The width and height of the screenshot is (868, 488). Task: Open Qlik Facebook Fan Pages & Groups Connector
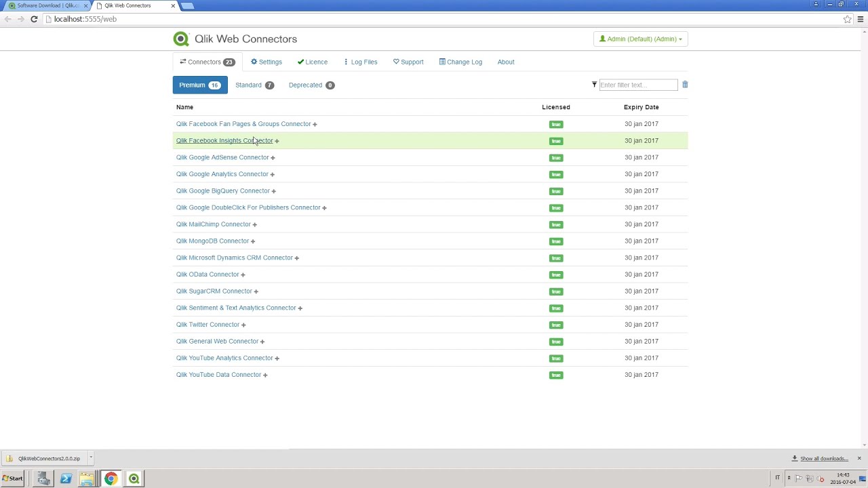[243, 124]
